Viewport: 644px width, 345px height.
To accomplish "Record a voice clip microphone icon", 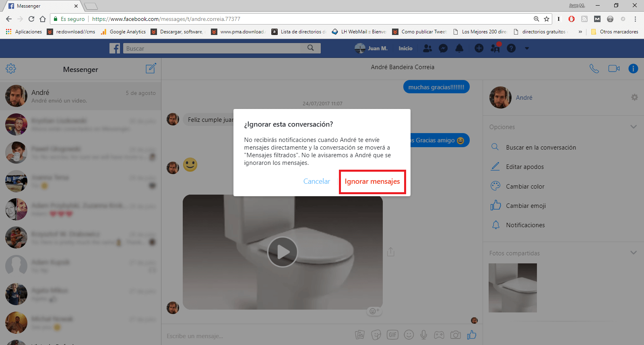I will [423, 335].
